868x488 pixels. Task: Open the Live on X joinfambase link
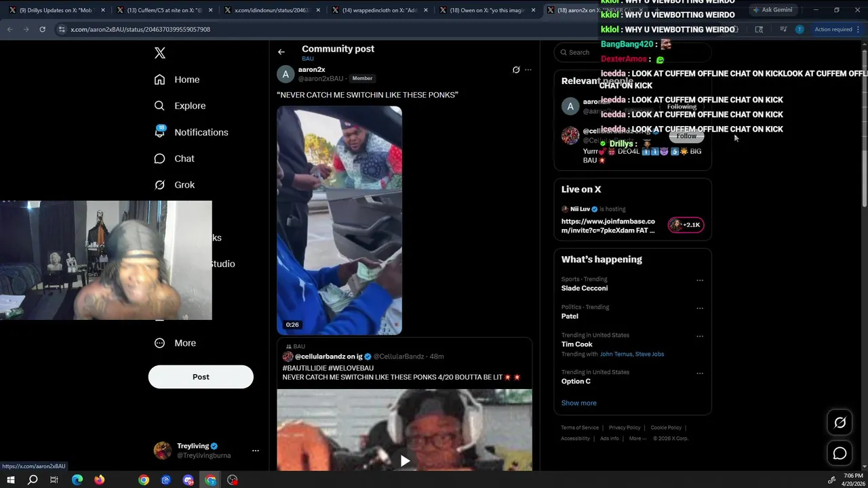click(x=608, y=226)
